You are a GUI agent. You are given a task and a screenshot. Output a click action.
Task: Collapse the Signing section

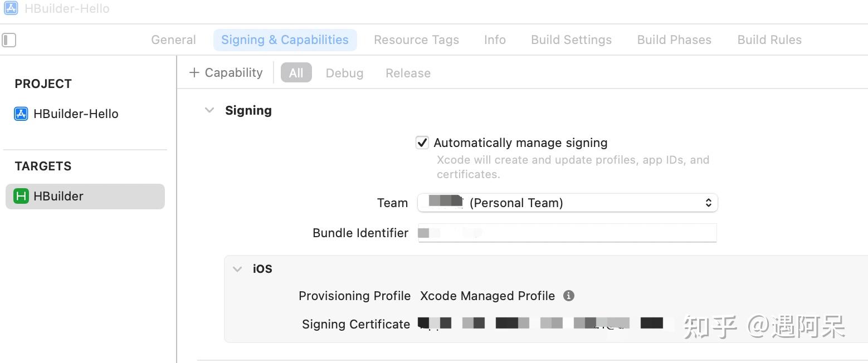tap(209, 110)
